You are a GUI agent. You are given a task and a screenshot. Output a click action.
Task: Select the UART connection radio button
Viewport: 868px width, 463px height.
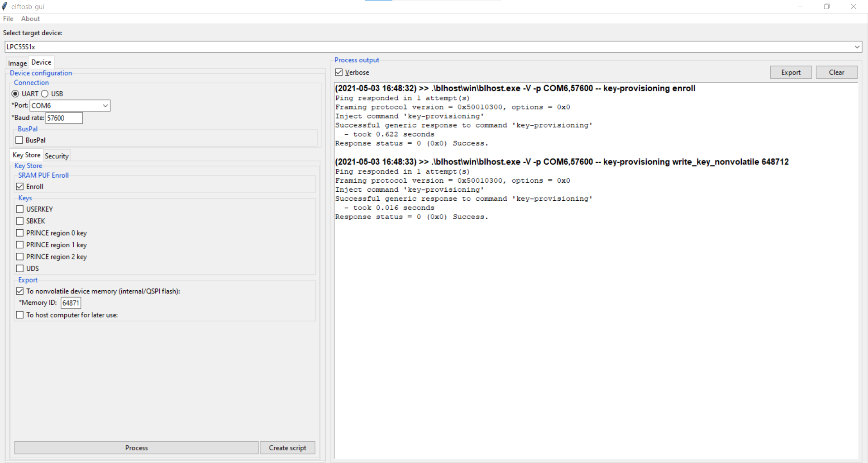tap(15, 94)
